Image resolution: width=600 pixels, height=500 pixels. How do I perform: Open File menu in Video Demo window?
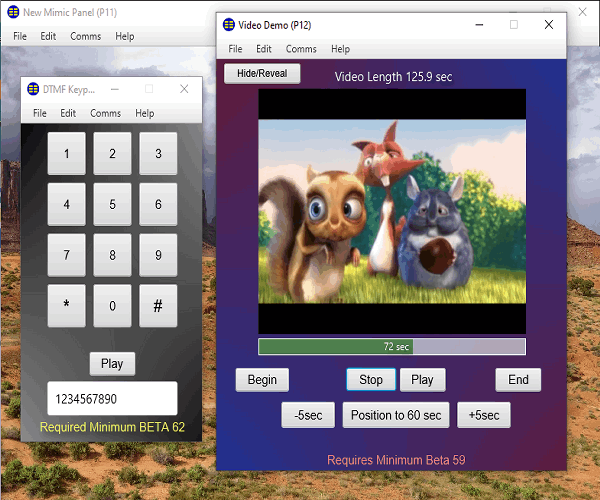[235, 49]
